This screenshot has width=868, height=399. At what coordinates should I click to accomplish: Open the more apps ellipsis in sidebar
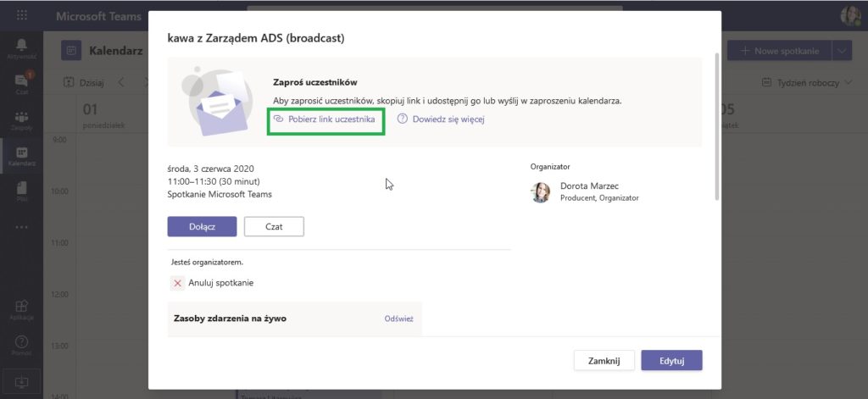click(21, 227)
